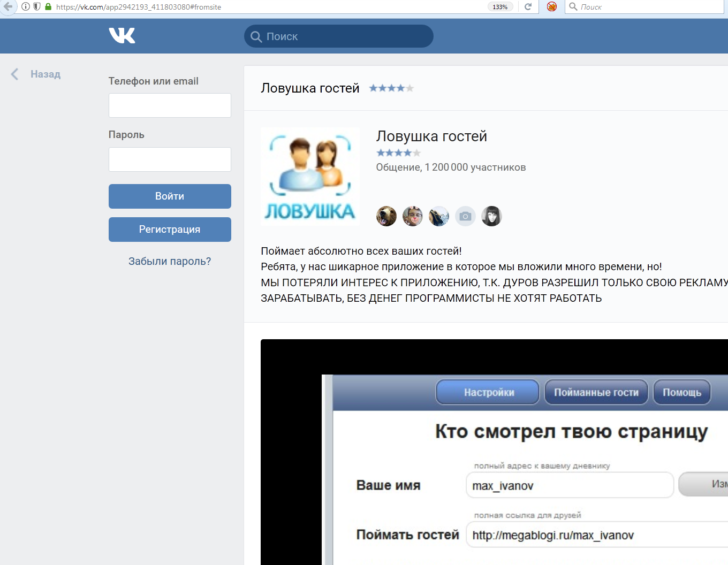Click the large Ловушка гостей app heading
The width and height of the screenshot is (728, 565).
431,136
